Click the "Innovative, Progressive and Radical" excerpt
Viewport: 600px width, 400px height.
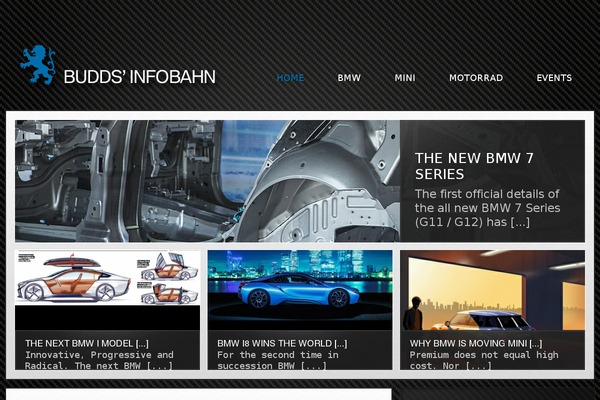click(x=99, y=360)
